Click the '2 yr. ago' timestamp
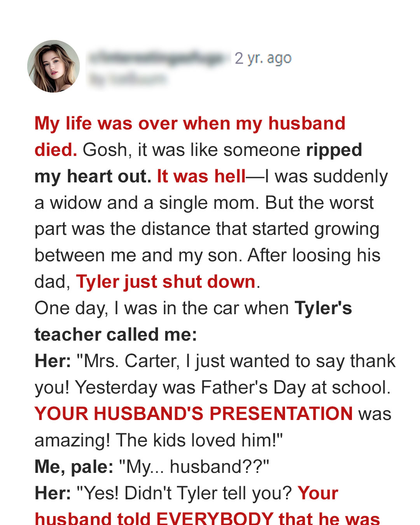 click(x=263, y=58)
